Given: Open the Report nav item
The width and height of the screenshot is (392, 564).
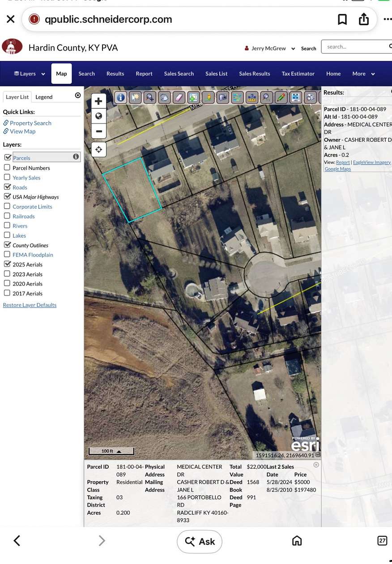Looking at the screenshot, I should [144, 74].
